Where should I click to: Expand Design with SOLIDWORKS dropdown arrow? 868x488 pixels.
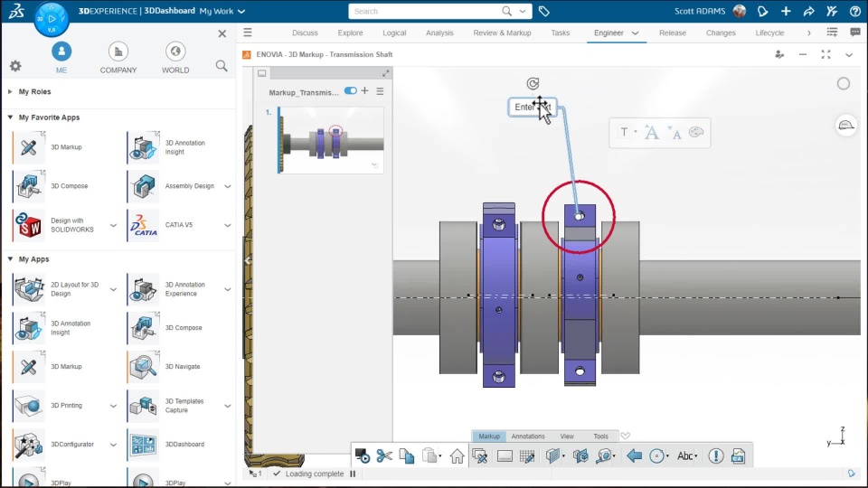113,225
